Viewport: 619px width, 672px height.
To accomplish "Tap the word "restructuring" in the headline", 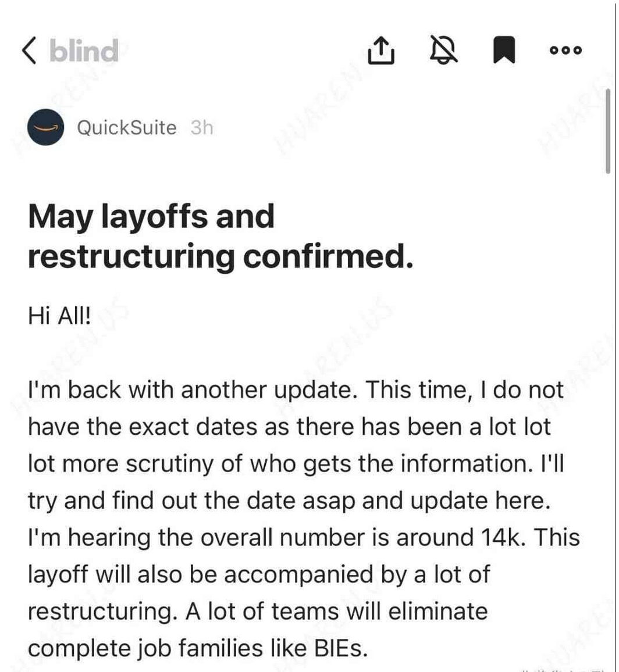I will tap(130, 258).
